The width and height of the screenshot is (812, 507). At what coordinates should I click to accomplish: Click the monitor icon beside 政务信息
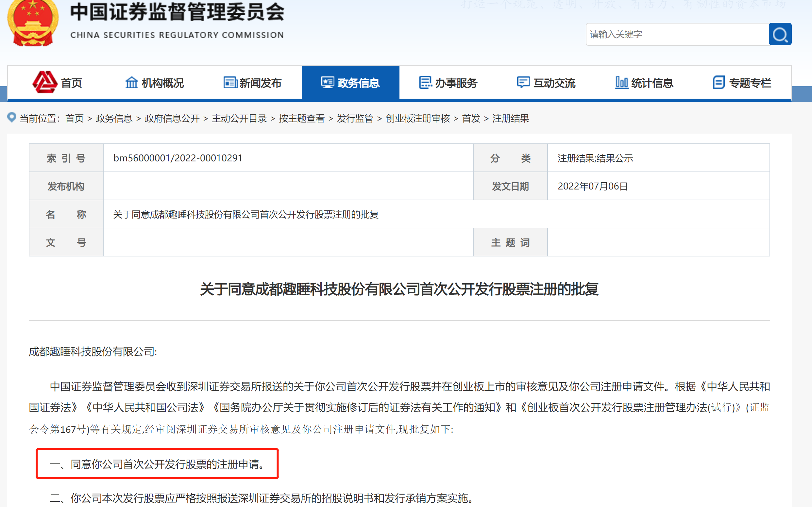328,83
